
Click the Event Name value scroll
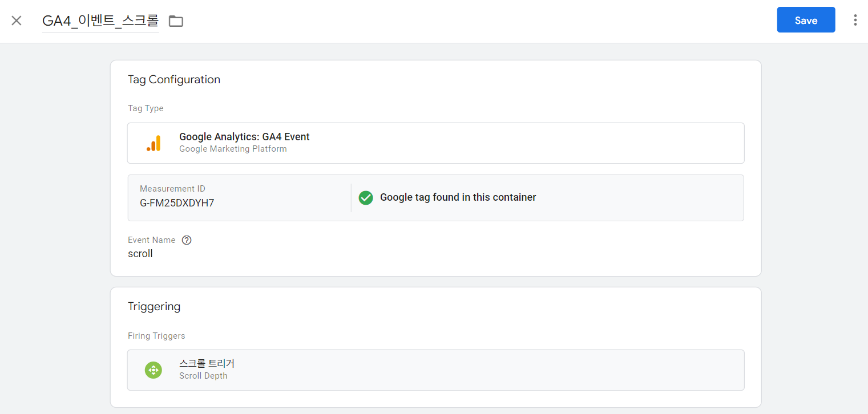click(140, 254)
